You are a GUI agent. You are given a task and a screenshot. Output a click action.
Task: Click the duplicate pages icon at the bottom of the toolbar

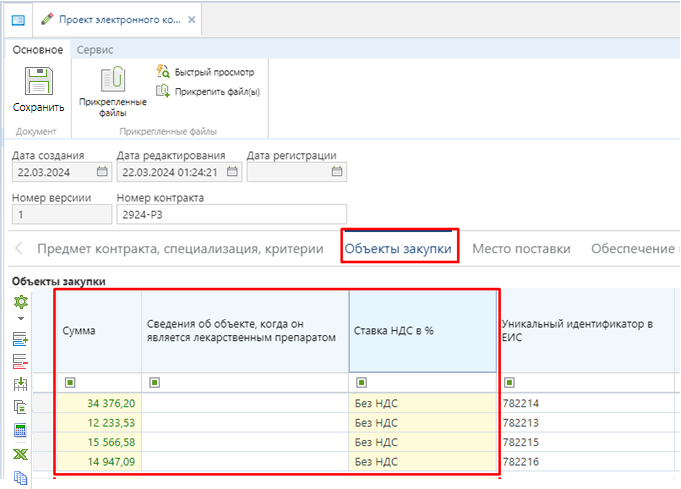pyautogui.click(x=20, y=478)
